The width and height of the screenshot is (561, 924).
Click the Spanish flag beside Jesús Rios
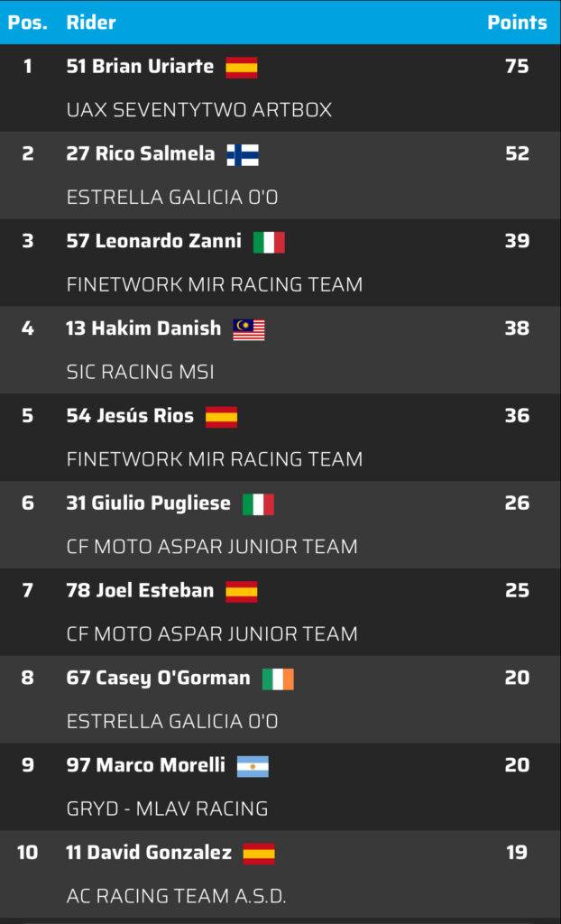pos(221,417)
